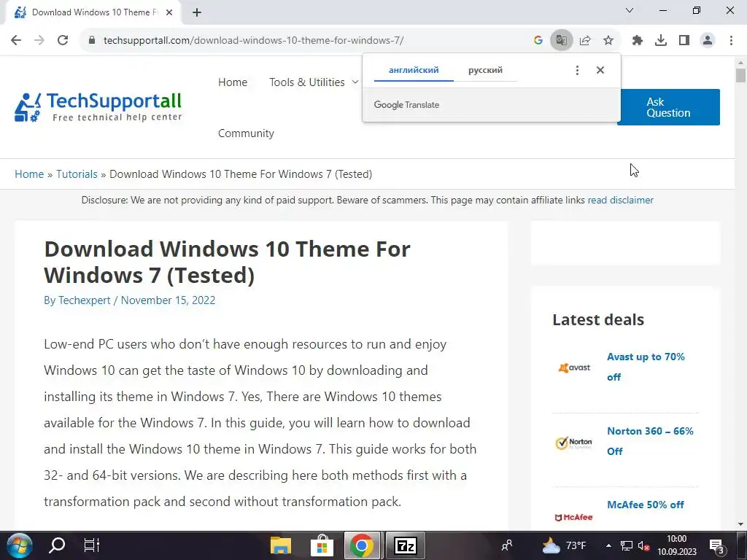
Task: Click the Google icon in address bar
Action: coord(538,41)
